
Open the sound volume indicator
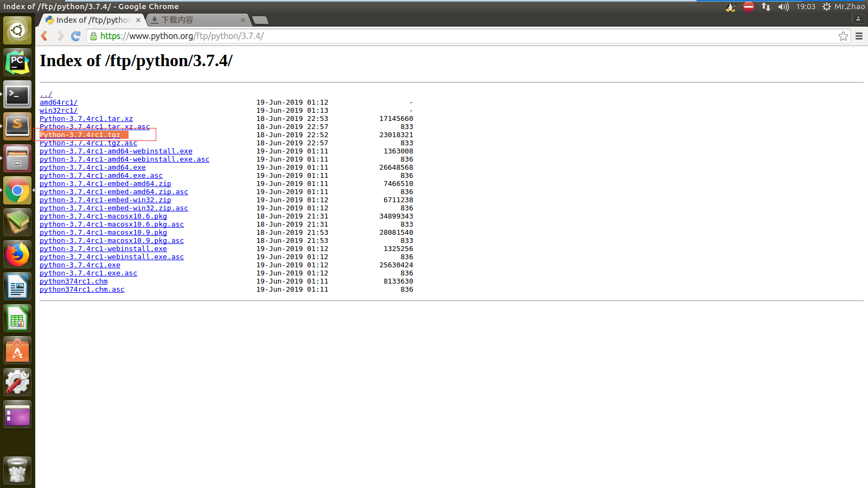pyautogui.click(x=783, y=7)
